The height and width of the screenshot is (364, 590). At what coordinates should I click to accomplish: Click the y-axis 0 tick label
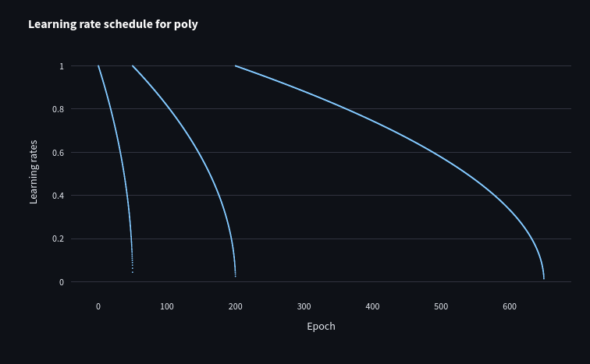(61, 282)
